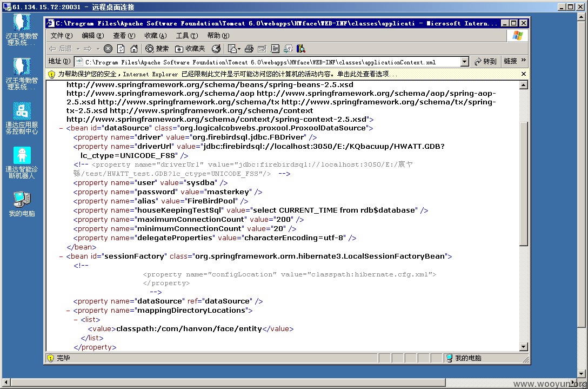The image size is (588, 389).
Task: Click the 完毕 status bar text
Action: click(x=63, y=358)
